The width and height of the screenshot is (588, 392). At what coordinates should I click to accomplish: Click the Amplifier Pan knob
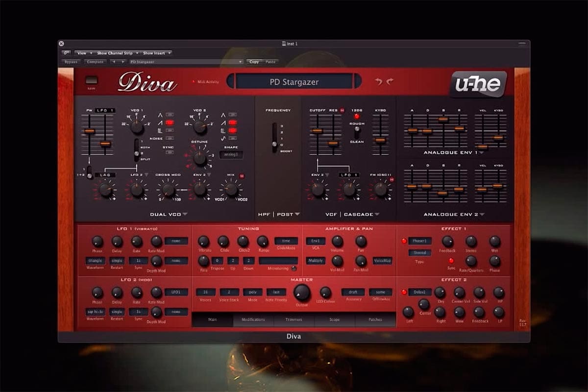(x=361, y=241)
